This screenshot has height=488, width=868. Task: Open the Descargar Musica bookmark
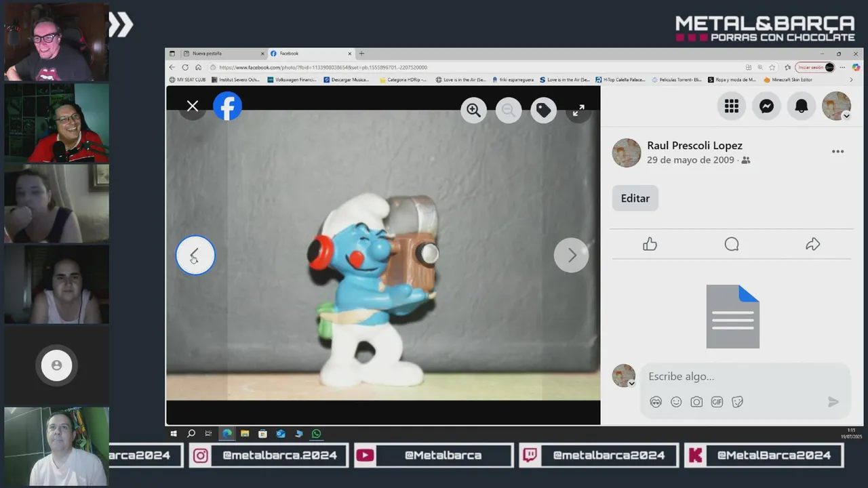(347, 79)
